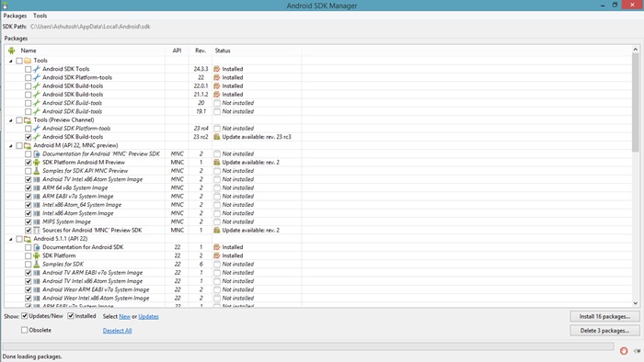Check the Android SDK Tools checkbox

coord(28,69)
